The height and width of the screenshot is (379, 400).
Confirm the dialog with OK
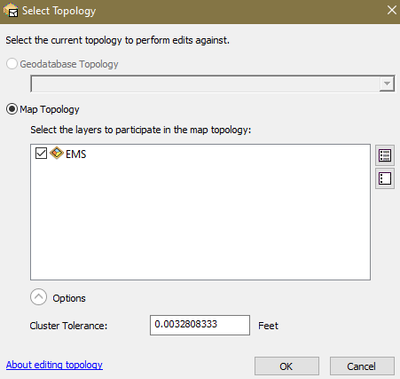286,366
